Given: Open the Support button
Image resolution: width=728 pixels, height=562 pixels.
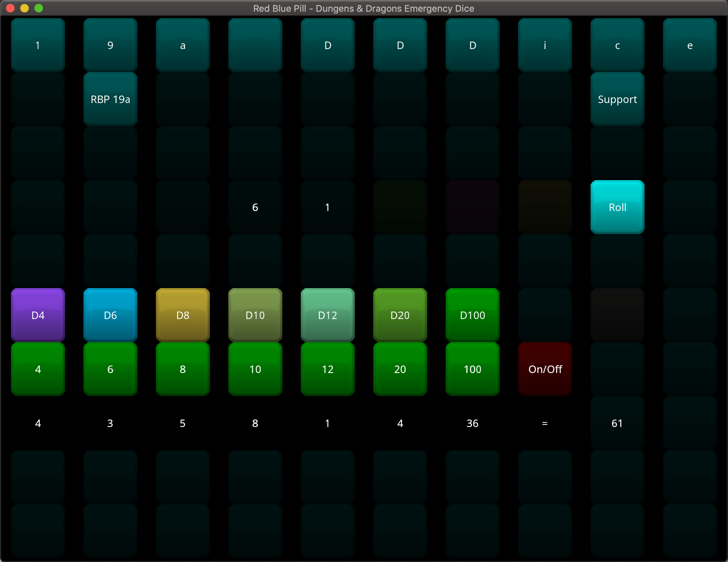Looking at the screenshot, I should pyautogui.click(x=617, y=99).
